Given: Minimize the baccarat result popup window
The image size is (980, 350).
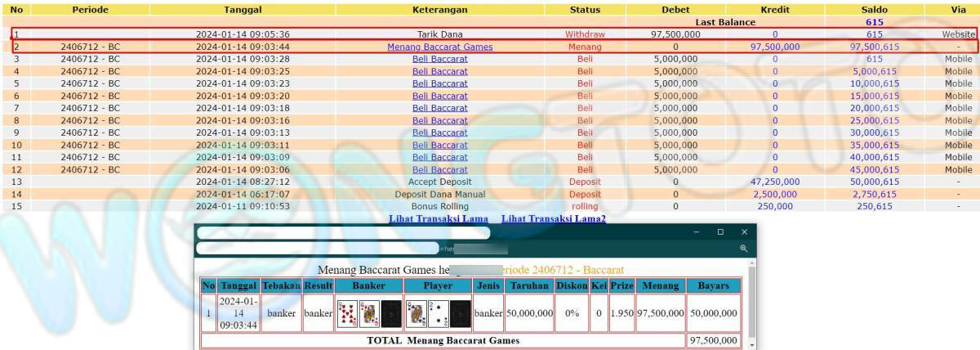Looking at the screenshot, I should coord(696,232).
